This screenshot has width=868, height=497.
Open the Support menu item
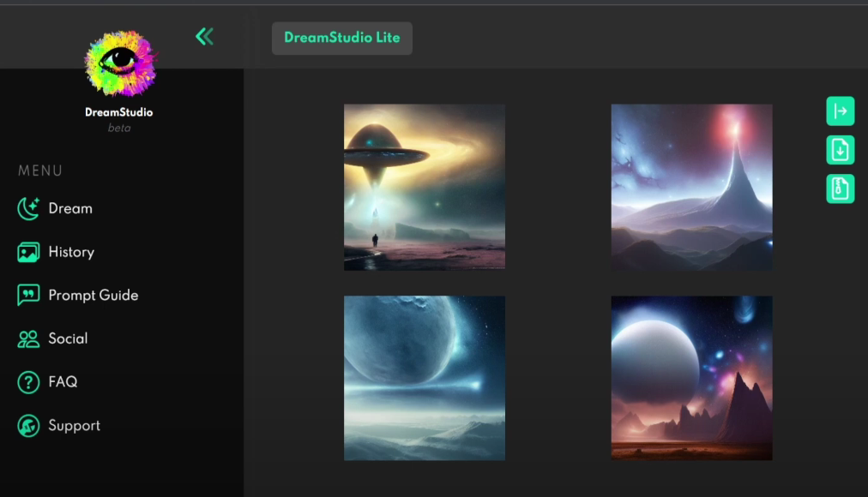[x=74, y=426]
